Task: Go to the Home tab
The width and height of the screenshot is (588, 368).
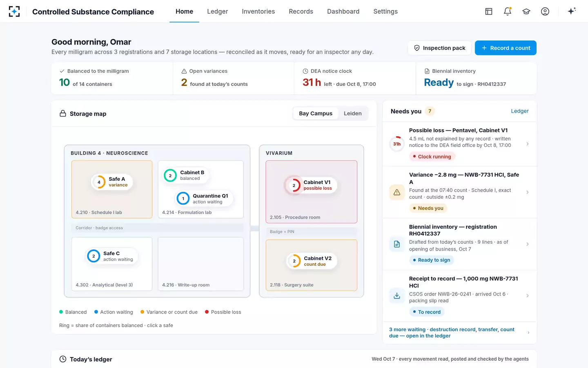Action: point(184,11)
